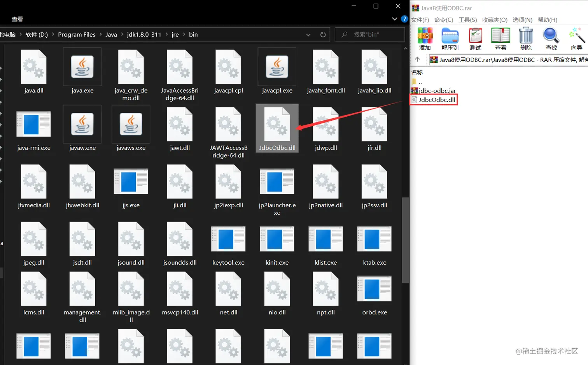Screen dimensions: 588x365
Task: Select the jp2ssv.dll file
Action: pyautogui.click(x=374, y=187)
